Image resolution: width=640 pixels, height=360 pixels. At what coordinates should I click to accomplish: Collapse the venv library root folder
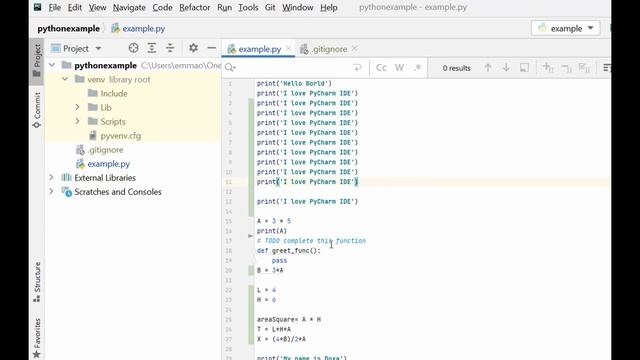(x=65, y=79)
